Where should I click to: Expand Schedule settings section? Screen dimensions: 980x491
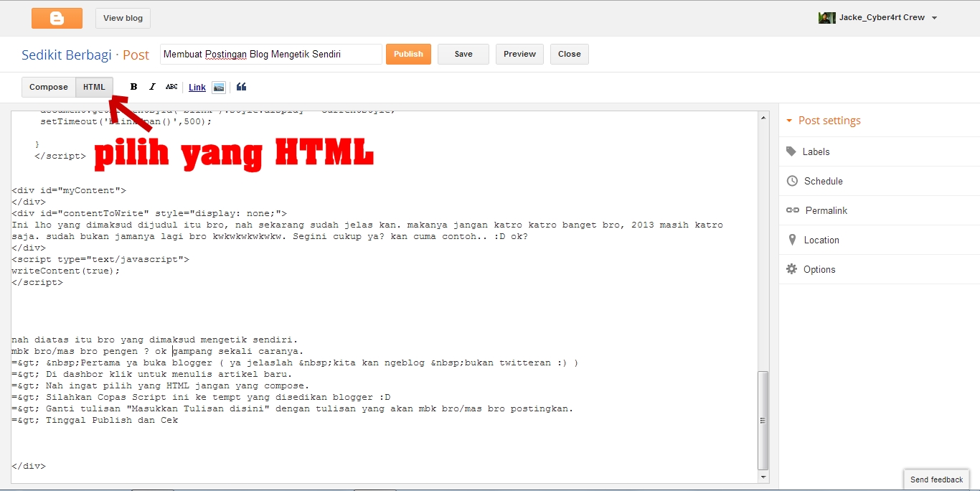[879, 181]
